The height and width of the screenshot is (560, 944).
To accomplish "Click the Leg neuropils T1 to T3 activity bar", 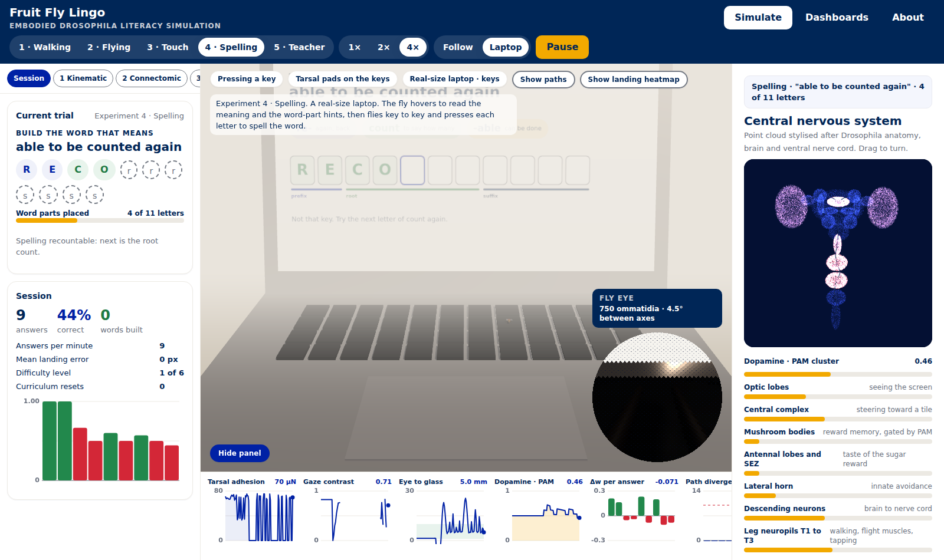I will pos(838,550).
